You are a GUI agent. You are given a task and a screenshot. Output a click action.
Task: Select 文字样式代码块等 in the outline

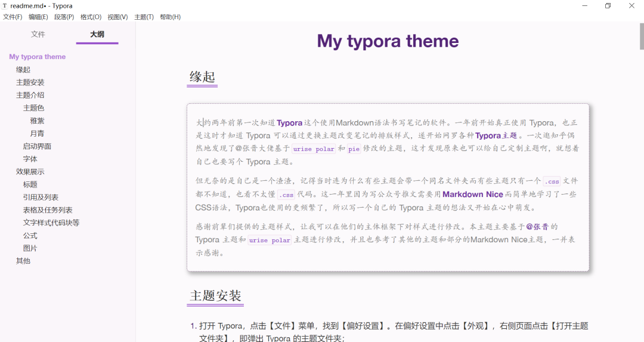(x=51, y=223)
